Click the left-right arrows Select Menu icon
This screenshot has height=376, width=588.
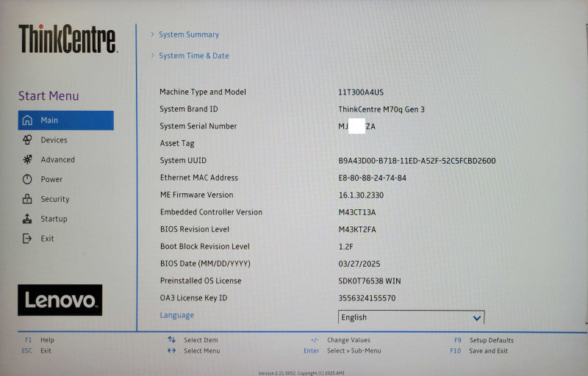point(172,350)
